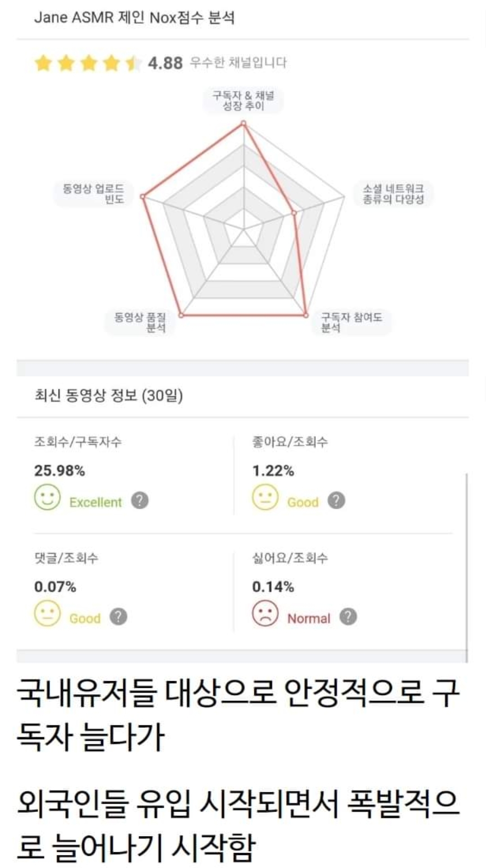Click the 최신 동영상 정보 (30일) section header

(x=108, y=396)
